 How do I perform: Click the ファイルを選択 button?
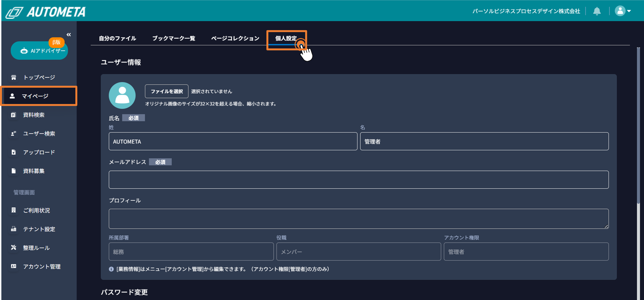tap(167, 91)
